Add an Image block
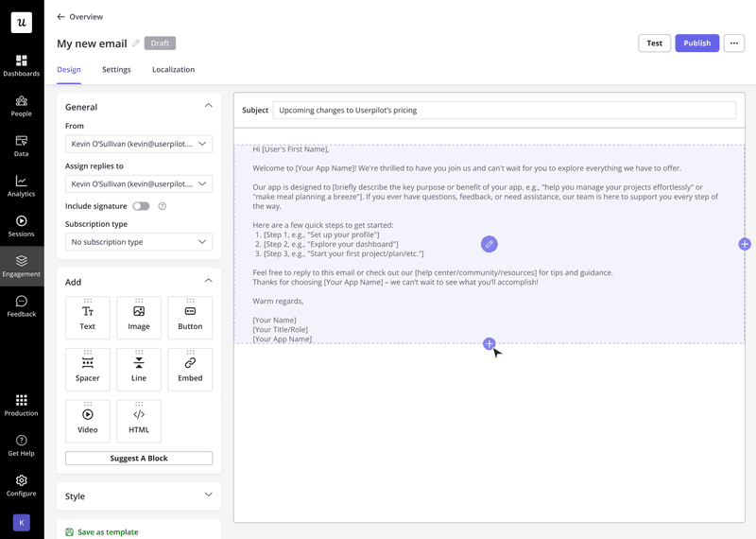The width and height of the screenshot is (756, 539). point(139,317)
